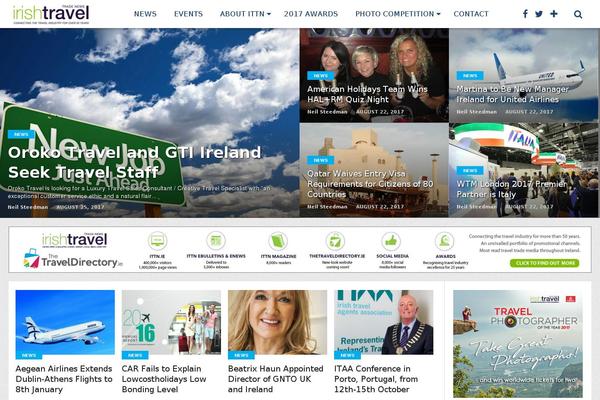Viewport: 600px width, 400px height.
Task: Open Beatrix Haun Appointed Director article
Action: pos(276,379)
